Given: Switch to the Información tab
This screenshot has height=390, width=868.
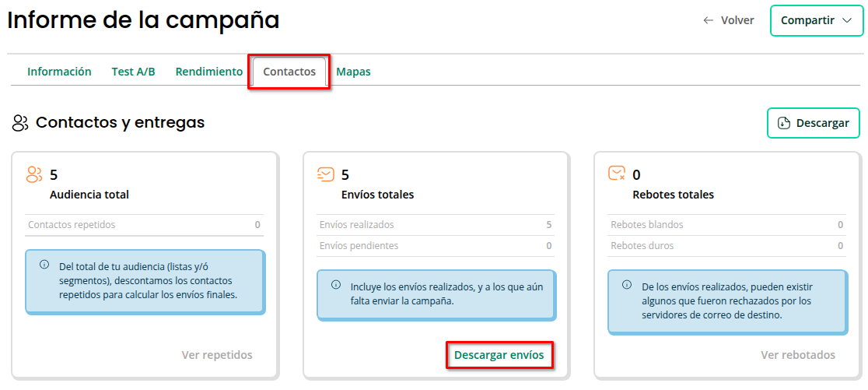Looking at the screenshot, I should click(59, 72).
